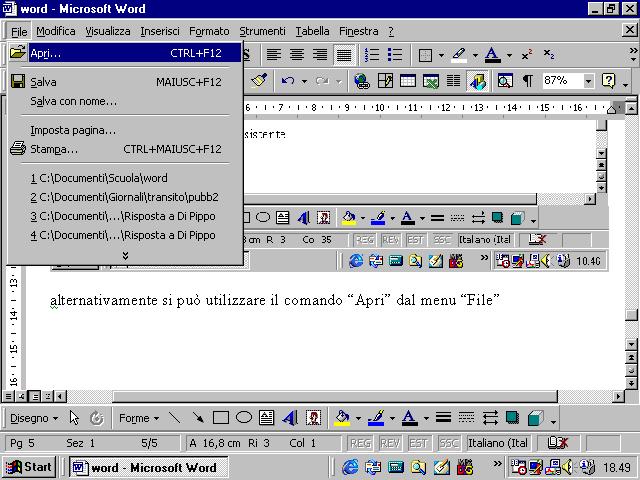
Task: Click the Insert Table icon
Action: tap(408, 81)
